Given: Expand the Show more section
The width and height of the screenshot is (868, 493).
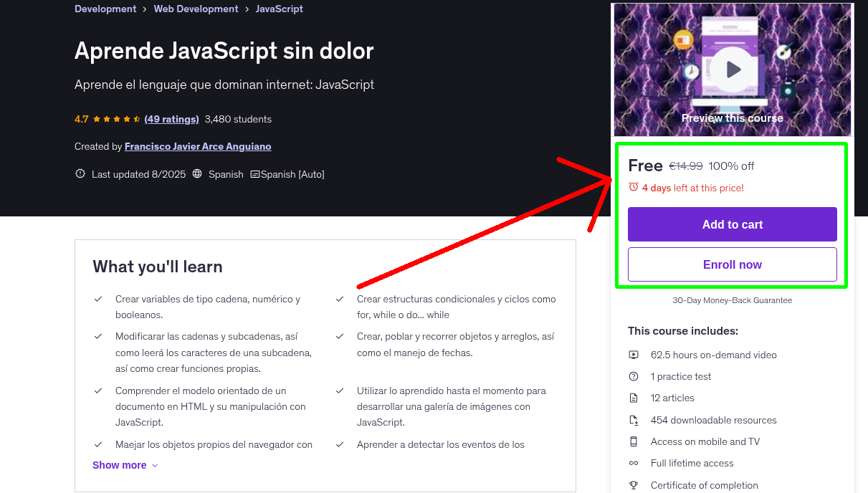Looking at the screenshot, I should 120,464.
